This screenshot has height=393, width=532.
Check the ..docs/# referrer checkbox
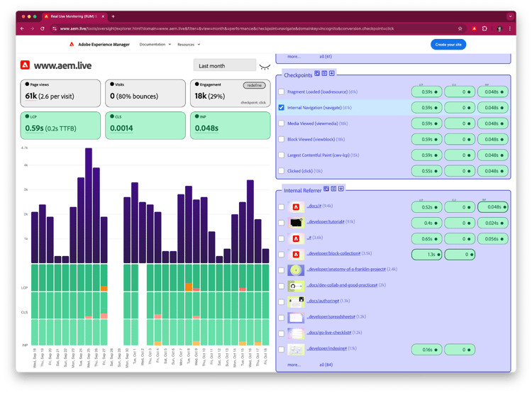coord(282,207)
